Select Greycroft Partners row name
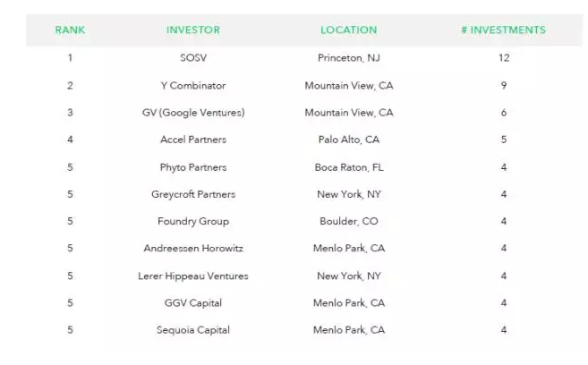This screenshot has width=588, height=365. pyautogui.click(x=193, y=194)
